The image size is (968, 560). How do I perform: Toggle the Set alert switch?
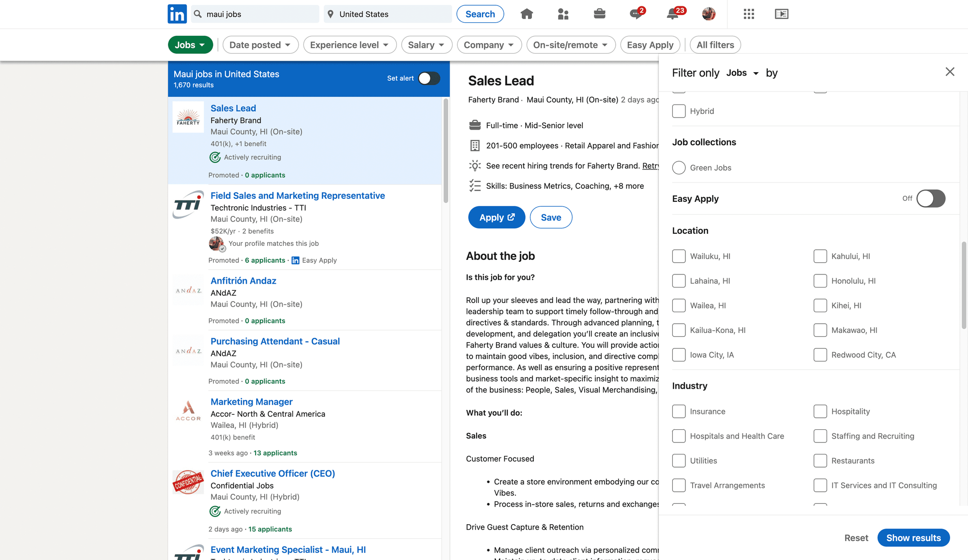429,78
